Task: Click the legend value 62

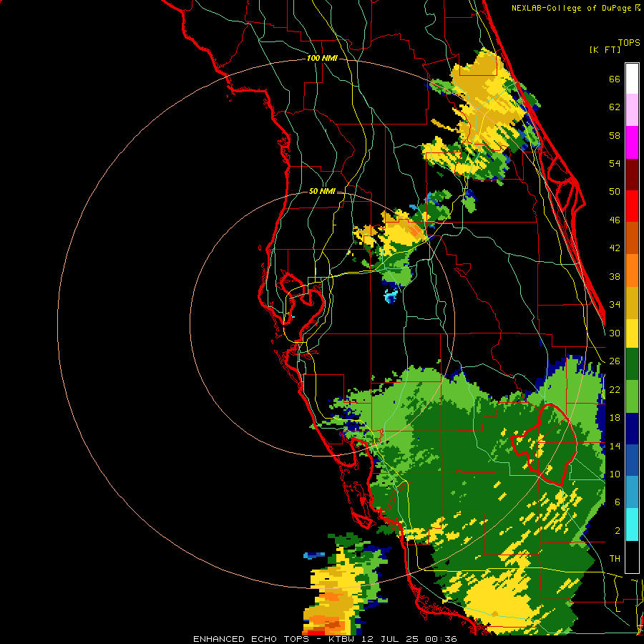Action: [615, 107]
